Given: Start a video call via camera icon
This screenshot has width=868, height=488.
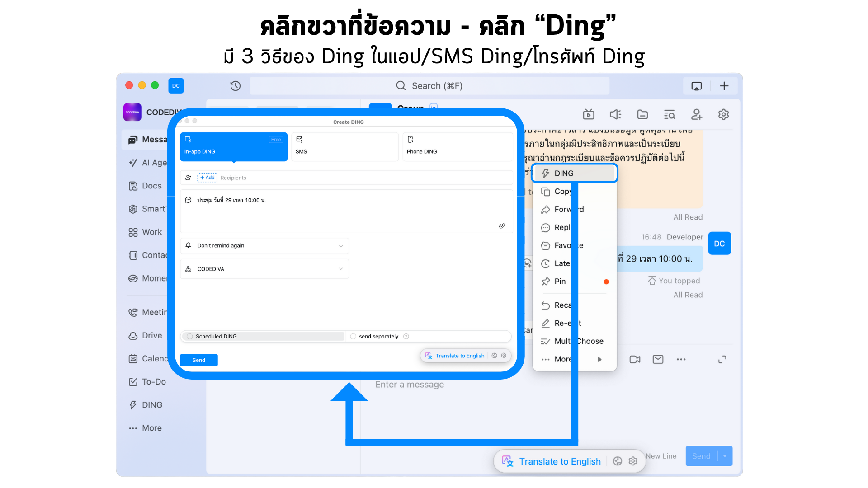Looking at the screenshot, I should pos(635,359).
